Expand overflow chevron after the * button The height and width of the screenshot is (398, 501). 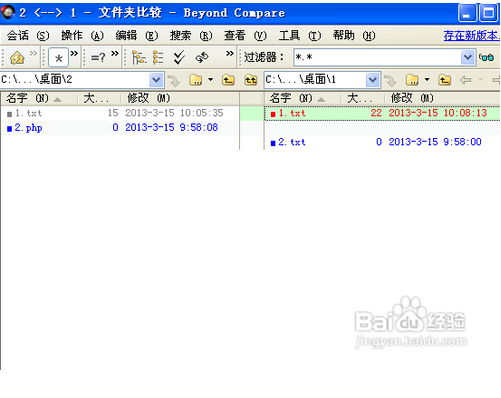(x=74, y=53)
